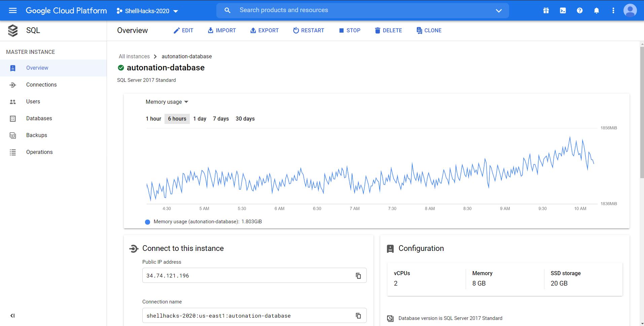This screenshot has height=326, width=644.
Task: Click the gift free trial icon
Action: point(546,10)
